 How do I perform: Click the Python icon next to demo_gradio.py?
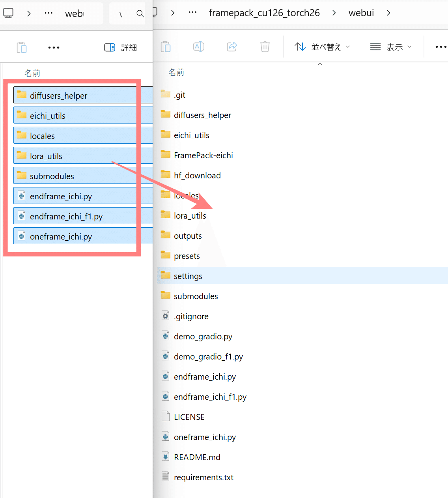point(165,336)
